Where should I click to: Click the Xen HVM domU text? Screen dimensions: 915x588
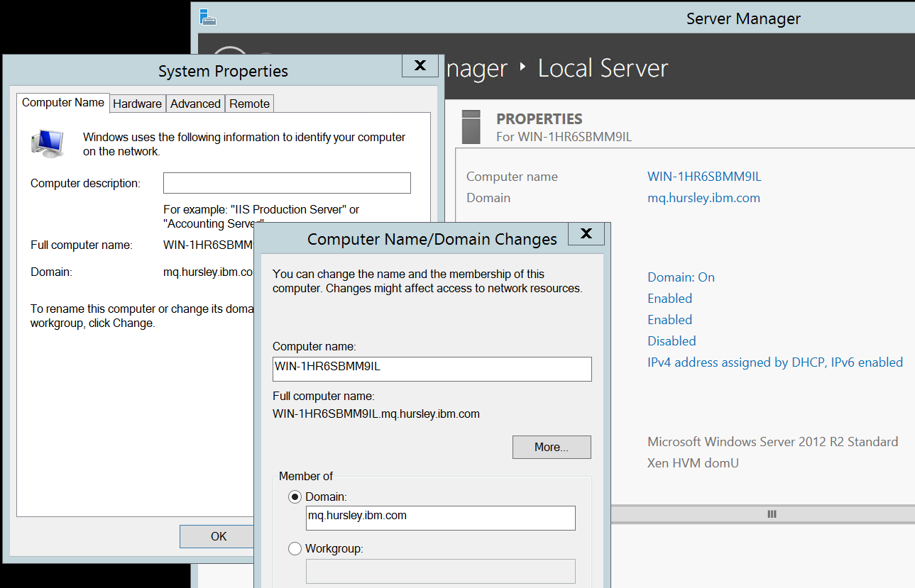pyautogui.click(x=694, y=463)
